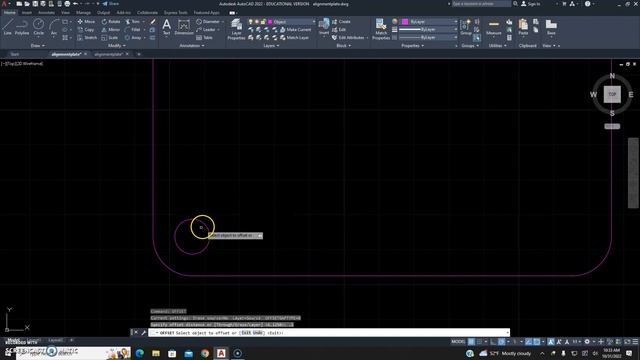Toggle object snap tracking in status bar

529,342
